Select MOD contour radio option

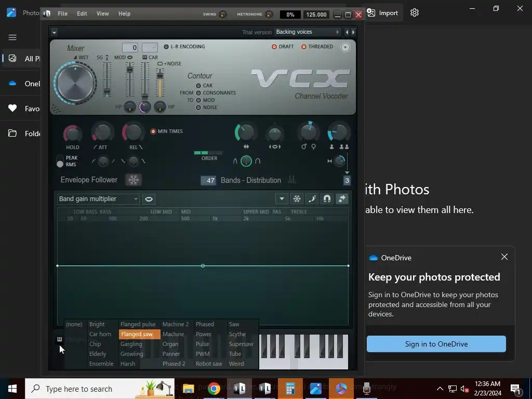pyautogui.click(x=198, y=100)
